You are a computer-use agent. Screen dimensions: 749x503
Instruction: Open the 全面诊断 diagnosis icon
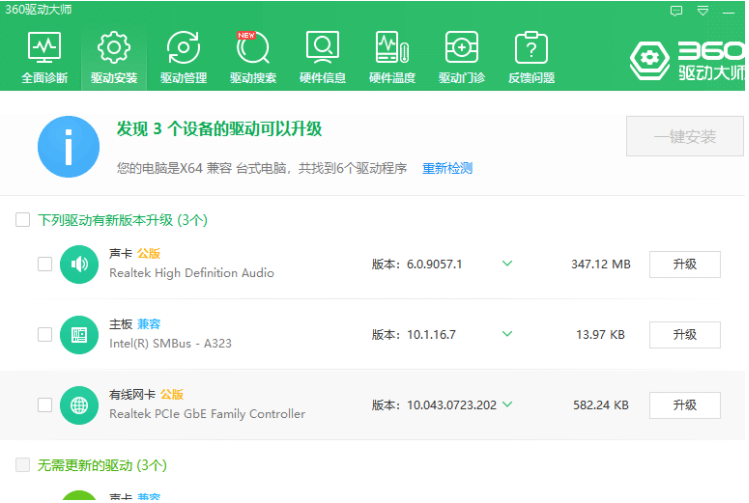click(x=44, y=56)
